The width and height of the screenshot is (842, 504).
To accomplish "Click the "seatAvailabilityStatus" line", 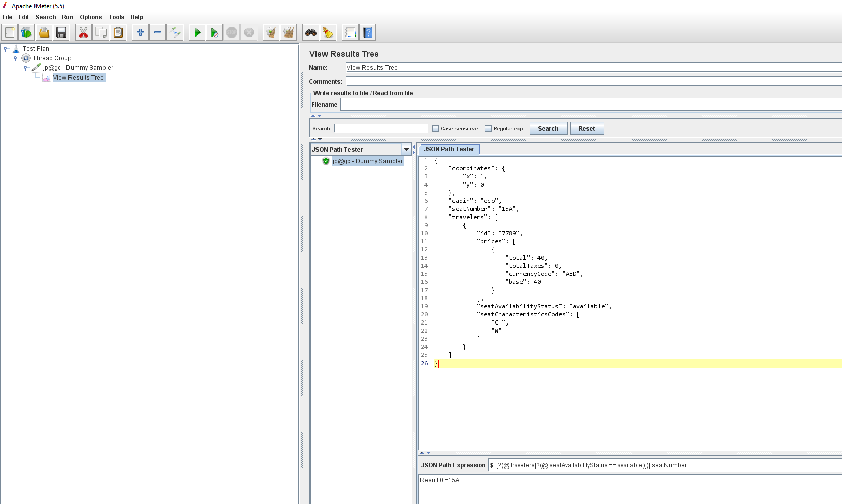I will pyautogui.click(x=544, y=306).
